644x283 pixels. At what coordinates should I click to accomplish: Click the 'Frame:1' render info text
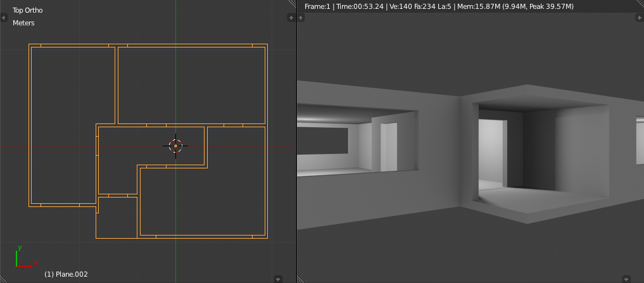317,6
